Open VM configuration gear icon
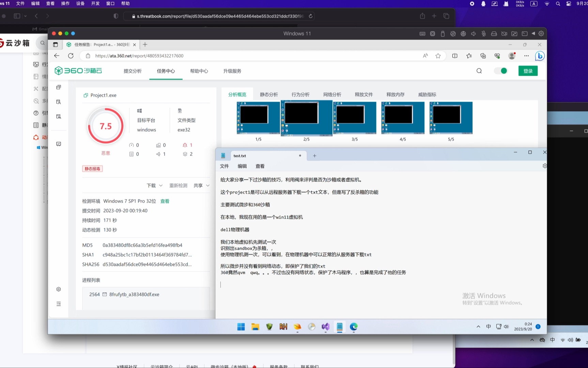The image size is (588, 368). pos(541,33)
